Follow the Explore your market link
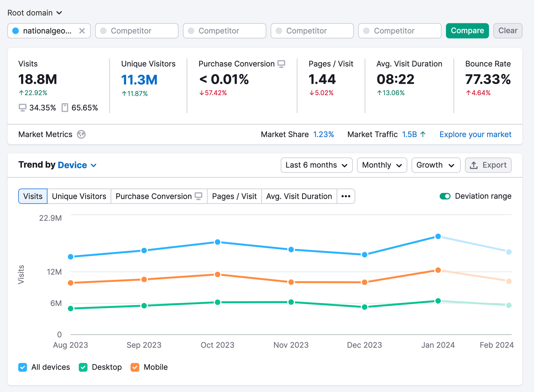Screen dimensions: 534x392 click(475, 134)
